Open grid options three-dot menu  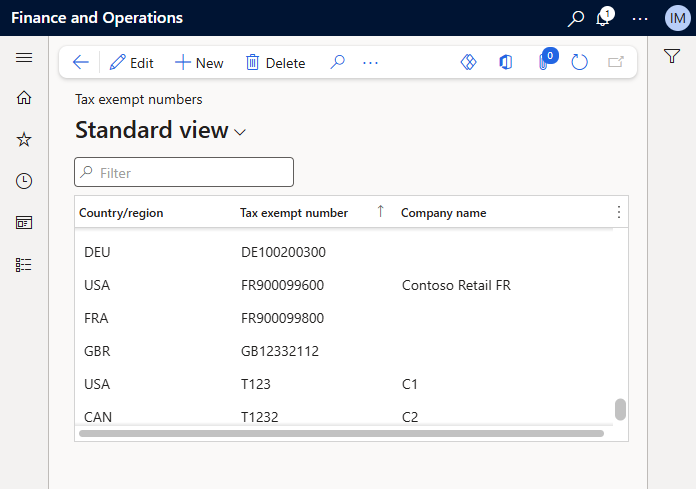(618, 212)
